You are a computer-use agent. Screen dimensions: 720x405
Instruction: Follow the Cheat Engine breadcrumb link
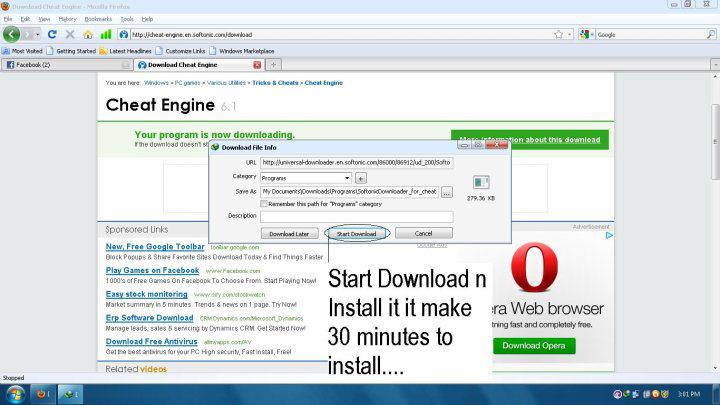click(x=324, y=83)
